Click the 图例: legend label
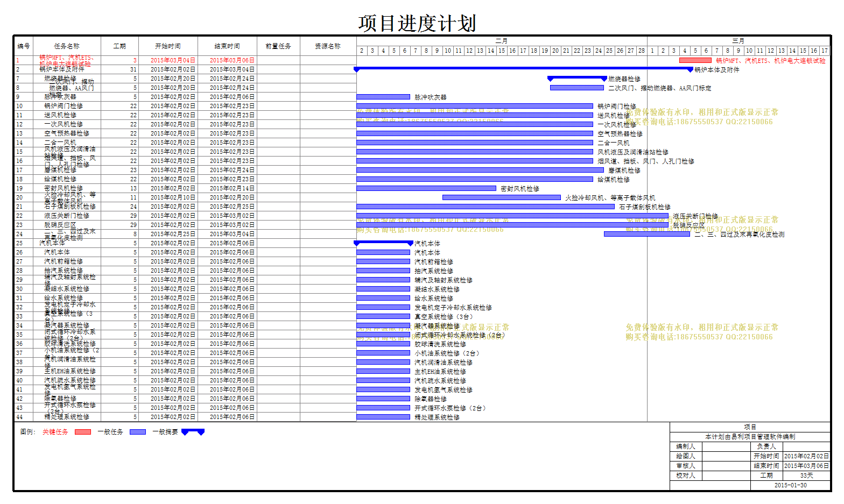This screenshot has height=504, width=844. coord(28,432)
